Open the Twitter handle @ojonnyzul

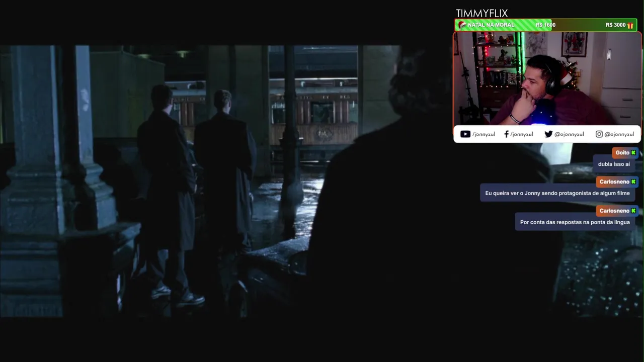569,134
